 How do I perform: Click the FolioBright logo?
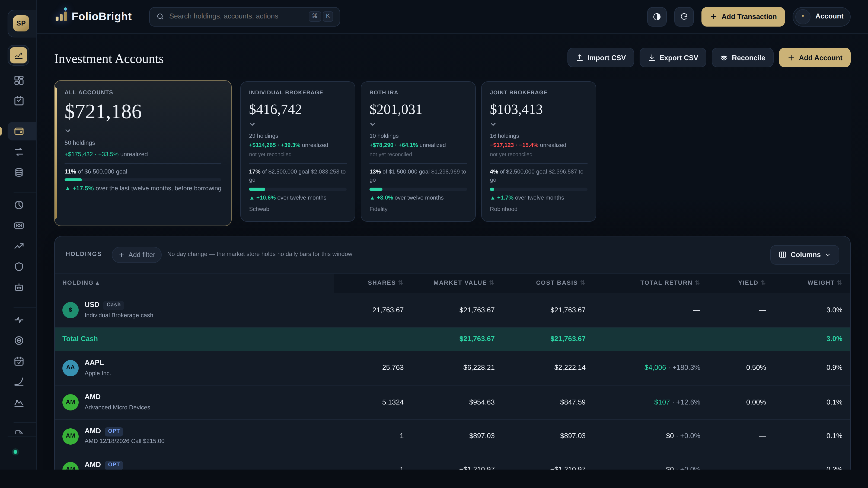pos(93,16)
